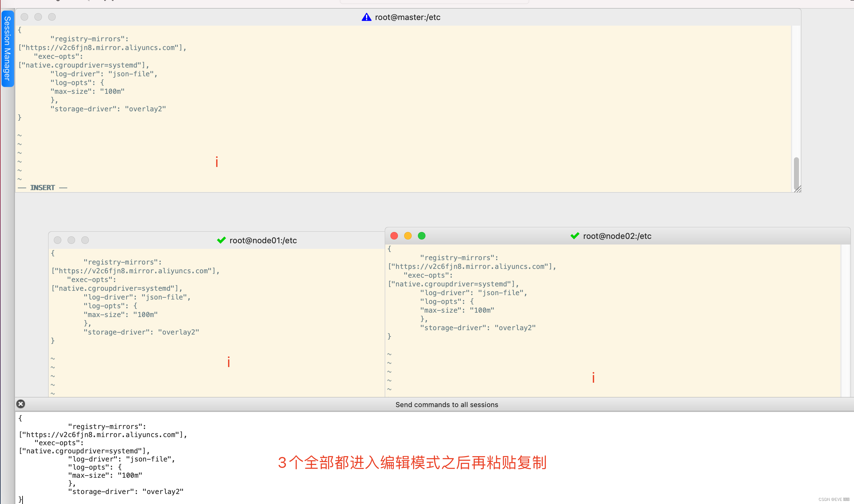Click "storage-driver" line in command input

(x=126, y=491)
